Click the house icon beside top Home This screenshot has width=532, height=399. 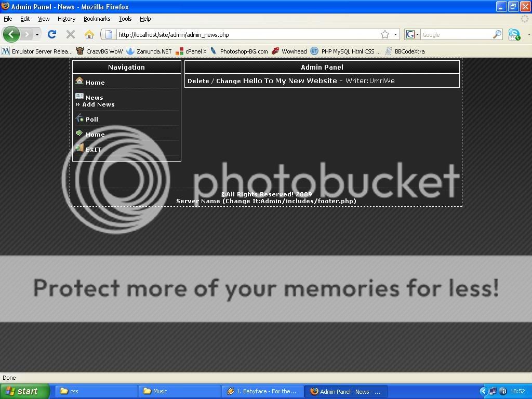[79, 81]
